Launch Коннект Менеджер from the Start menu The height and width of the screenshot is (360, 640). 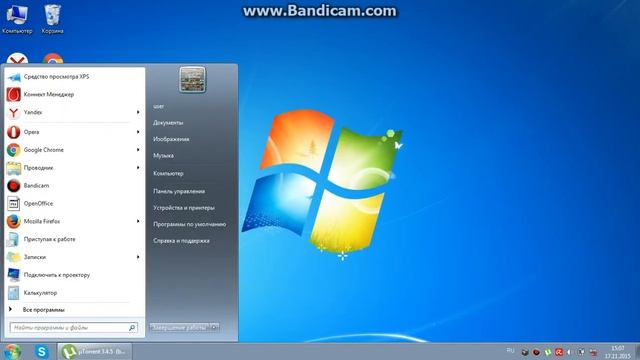(x=74, y=94)
